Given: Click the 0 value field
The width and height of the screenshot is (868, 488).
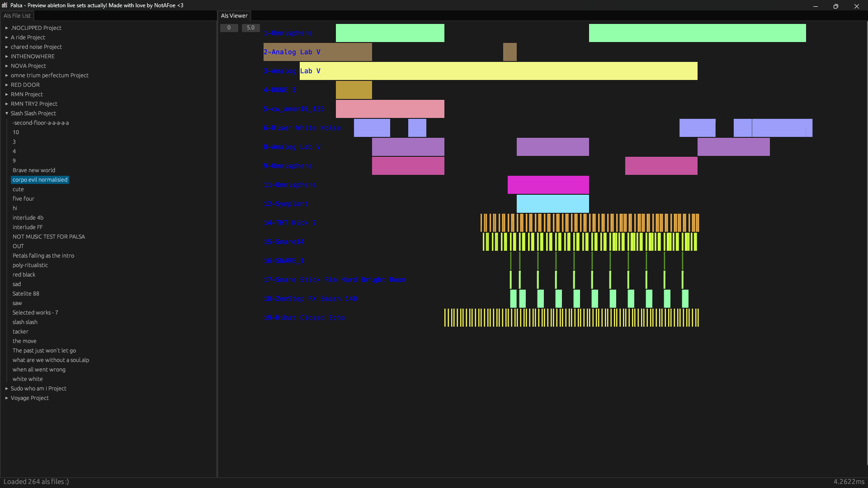Looking at the screenshot, I should pyautogui.click(x=229, y=28).
